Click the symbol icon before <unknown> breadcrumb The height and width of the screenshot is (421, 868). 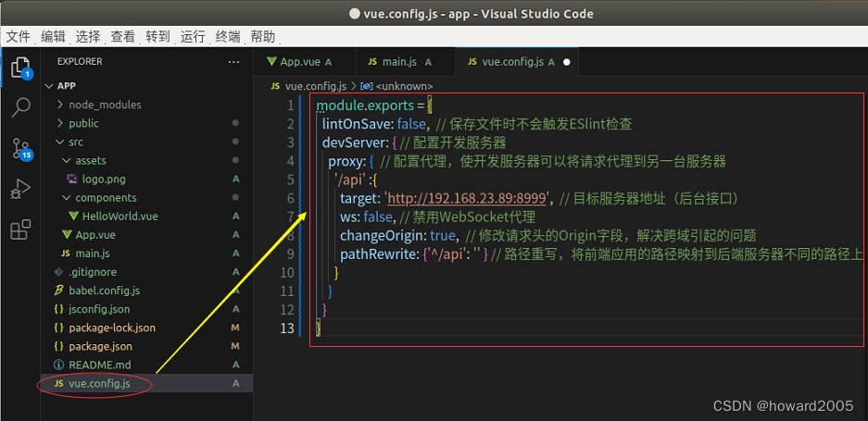366,86
